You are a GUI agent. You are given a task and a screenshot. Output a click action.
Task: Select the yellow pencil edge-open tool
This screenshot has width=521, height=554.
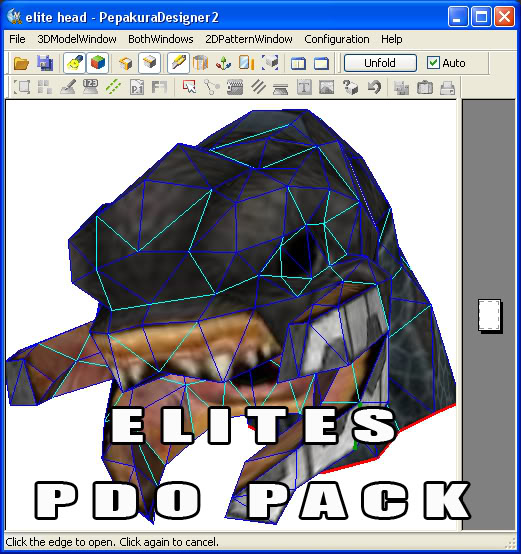[178, 63]
